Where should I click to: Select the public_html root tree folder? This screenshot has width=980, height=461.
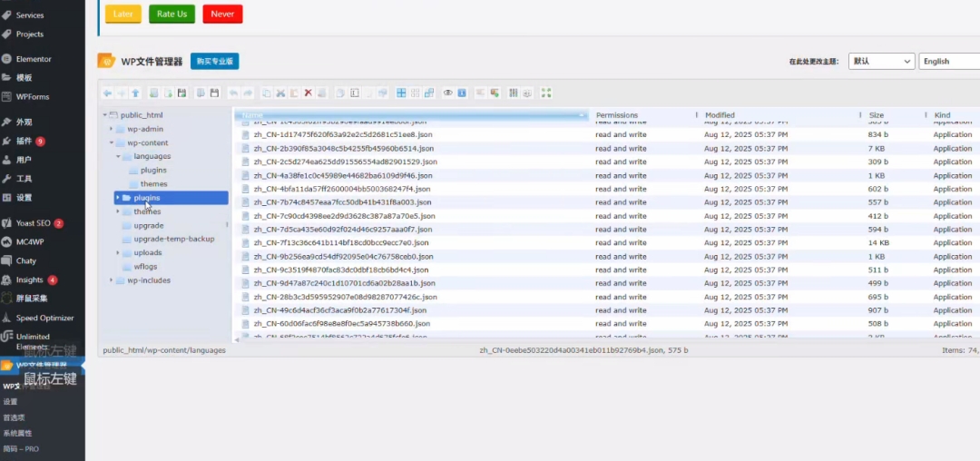click(x=142, y=115)
